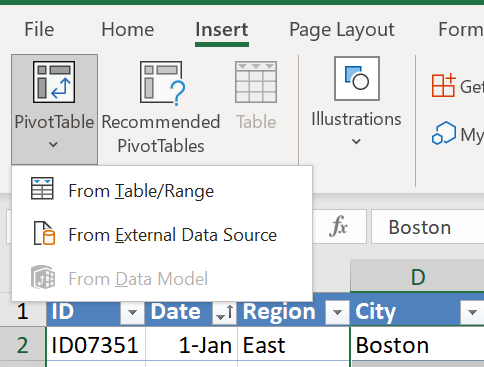Open the Page Layout tab
The height and width of the screenshot is (367, 484).
[342, 30]
